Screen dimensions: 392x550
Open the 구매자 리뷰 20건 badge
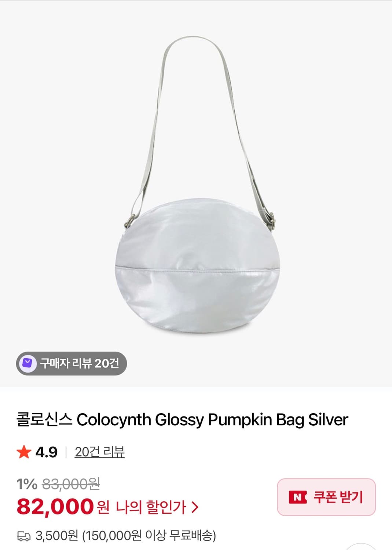pos(72,363)
